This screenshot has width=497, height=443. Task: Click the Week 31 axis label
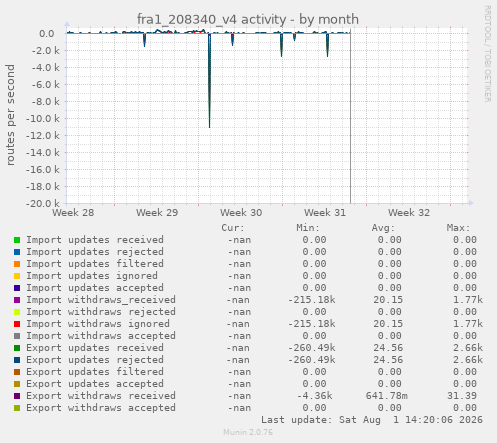(325, 213)
